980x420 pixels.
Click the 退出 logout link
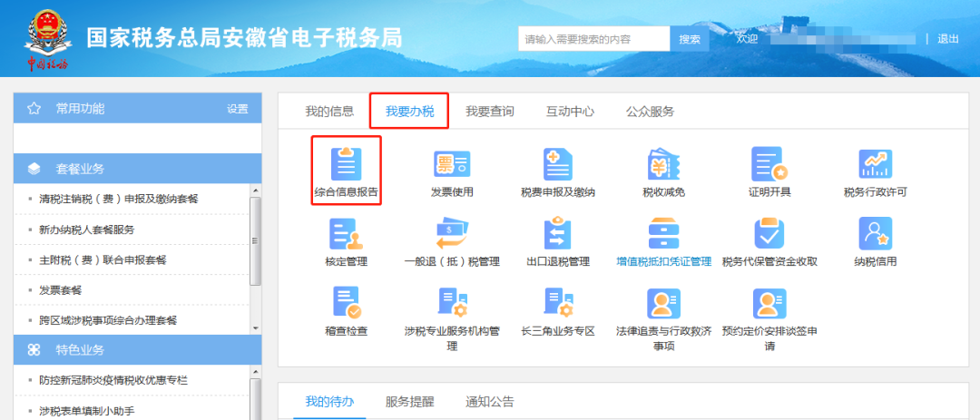click(x=947, y=39)
